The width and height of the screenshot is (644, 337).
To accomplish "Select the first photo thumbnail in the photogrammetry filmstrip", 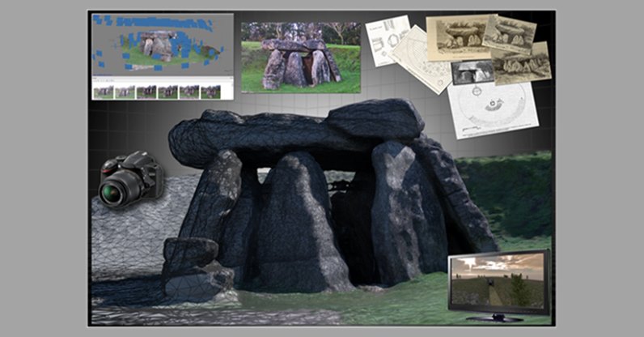I will (x=104, y=92).
